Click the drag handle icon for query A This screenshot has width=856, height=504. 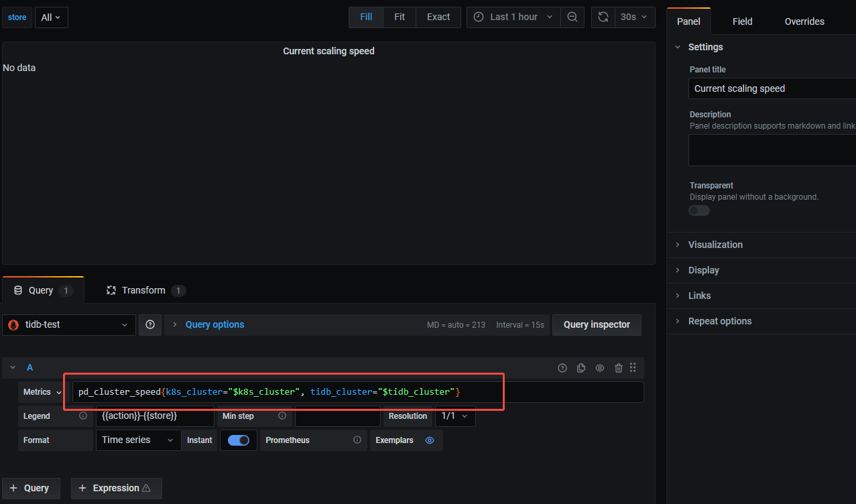[633, 368]
